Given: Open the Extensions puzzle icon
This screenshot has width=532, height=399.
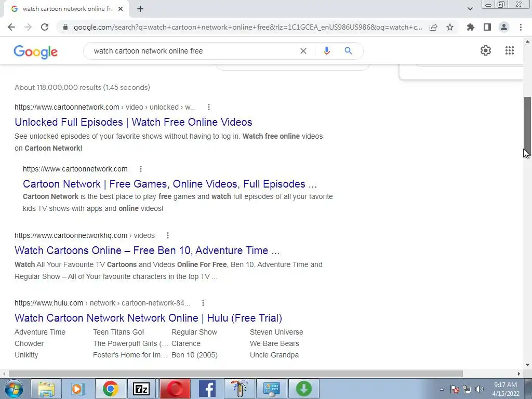Looking at the screenshot, I should coord(470,27).
